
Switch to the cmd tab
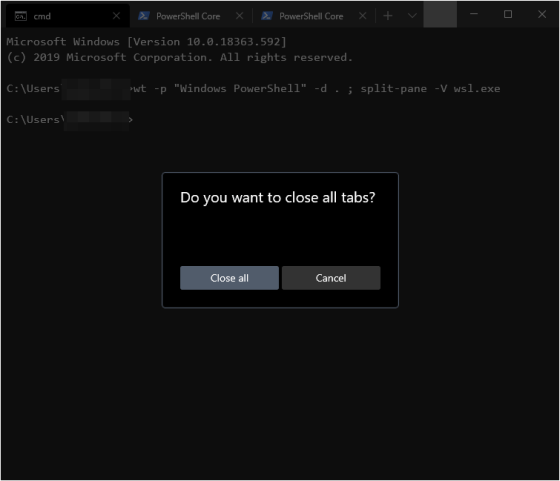pyautogui.click(x=68, y=16)
